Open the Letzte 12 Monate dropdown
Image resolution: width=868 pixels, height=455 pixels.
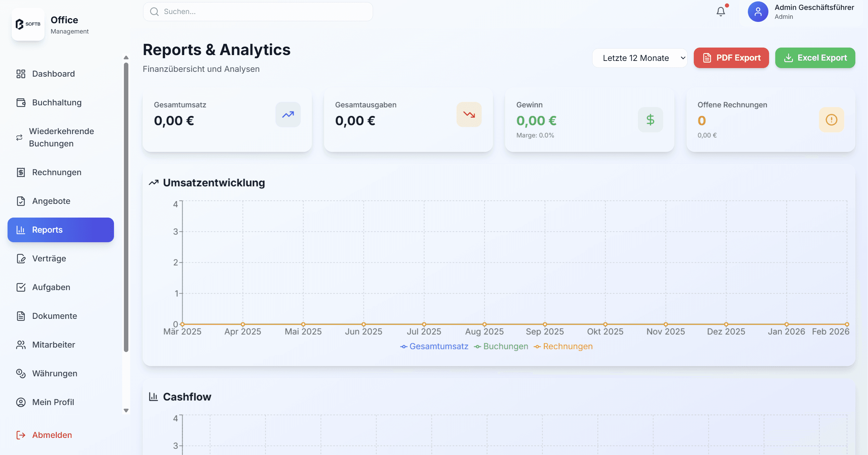(x=639, y=58)
